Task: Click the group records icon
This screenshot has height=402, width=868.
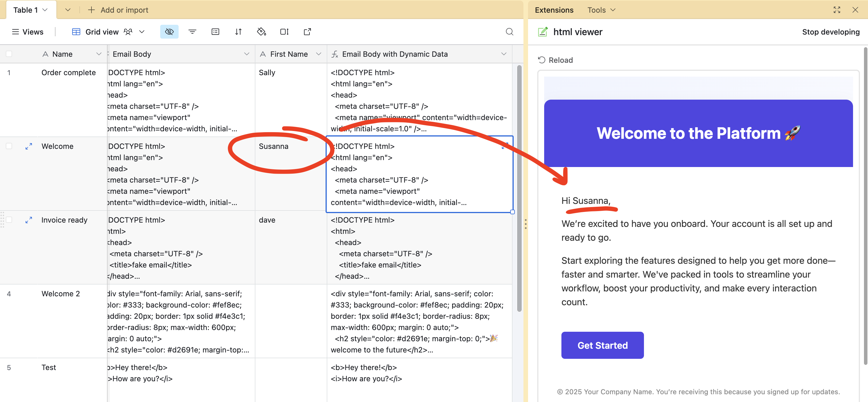Action: (x=215, y=32)
